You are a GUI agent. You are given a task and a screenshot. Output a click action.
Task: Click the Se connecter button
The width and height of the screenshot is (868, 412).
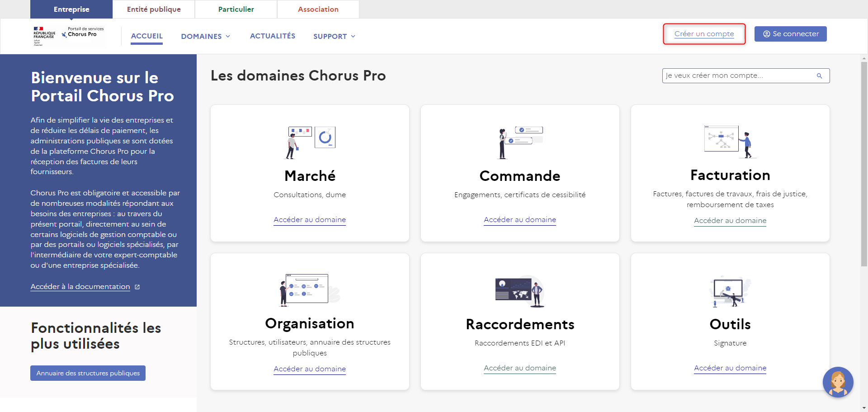[x=790, y=34]
